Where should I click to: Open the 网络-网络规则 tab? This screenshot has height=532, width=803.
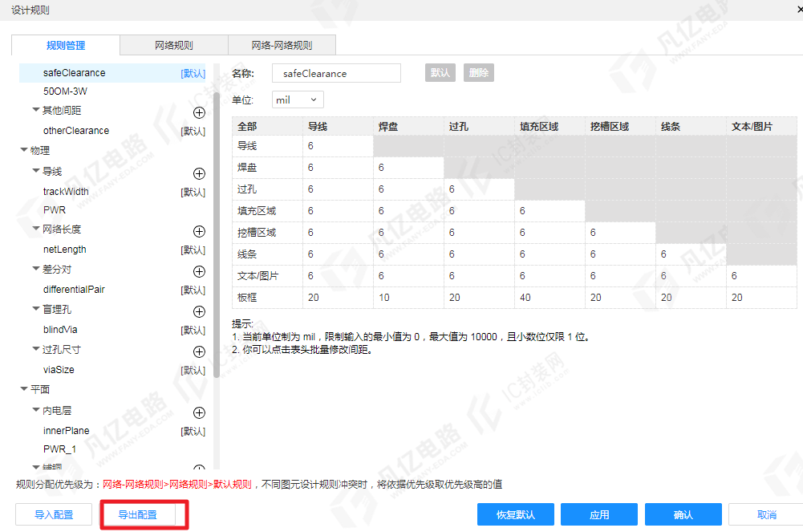282,45
